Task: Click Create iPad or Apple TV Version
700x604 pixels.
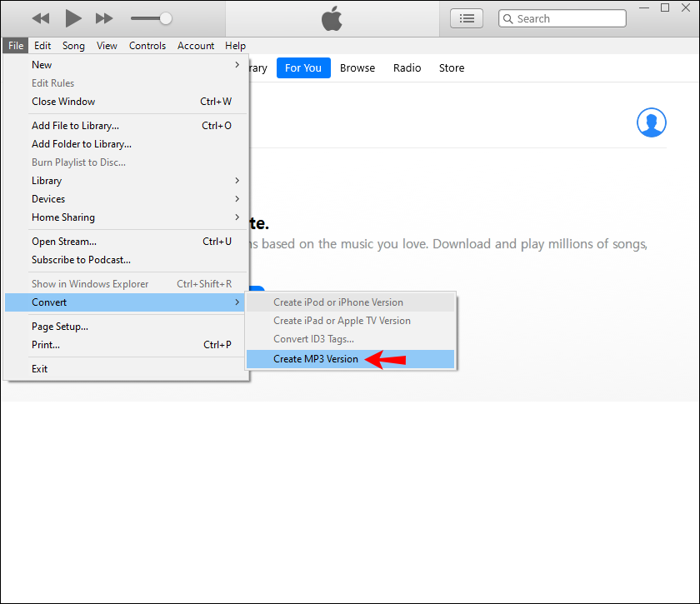Action: click(x=351, y=321)
